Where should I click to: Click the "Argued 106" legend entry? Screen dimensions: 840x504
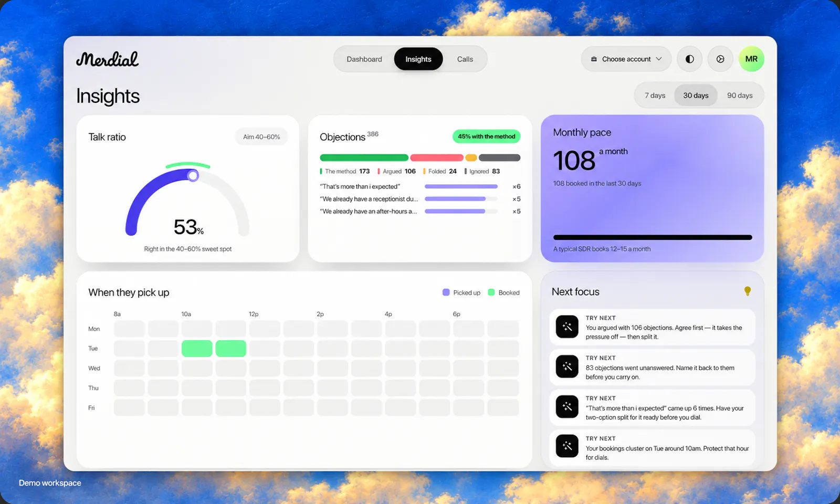pos(397,171)
